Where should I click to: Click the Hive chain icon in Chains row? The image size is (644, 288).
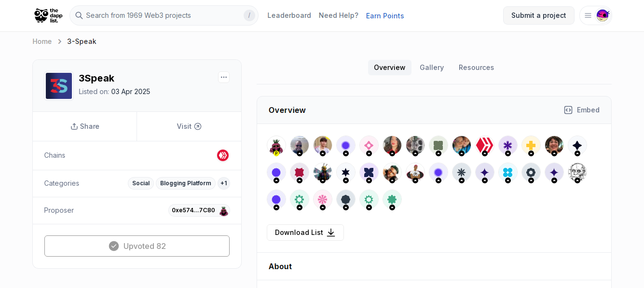coord(223,155)
